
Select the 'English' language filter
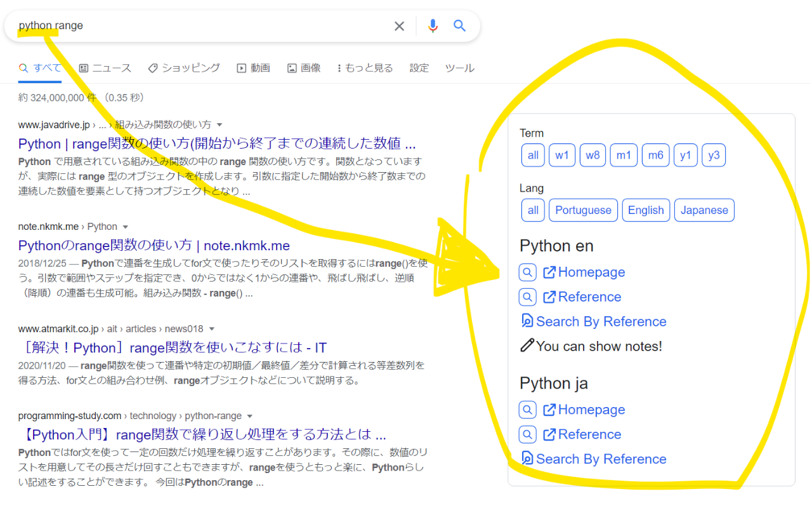click(646, 210)
